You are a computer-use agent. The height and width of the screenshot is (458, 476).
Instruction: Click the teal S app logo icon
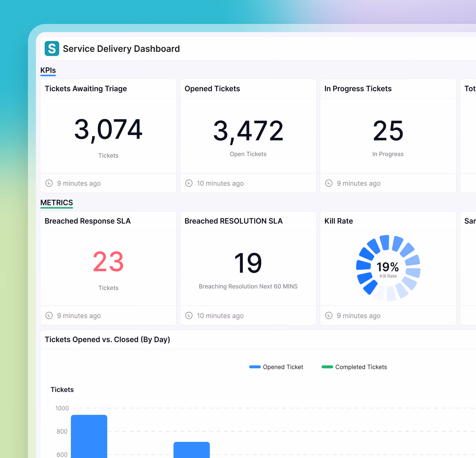pos(52,48)
